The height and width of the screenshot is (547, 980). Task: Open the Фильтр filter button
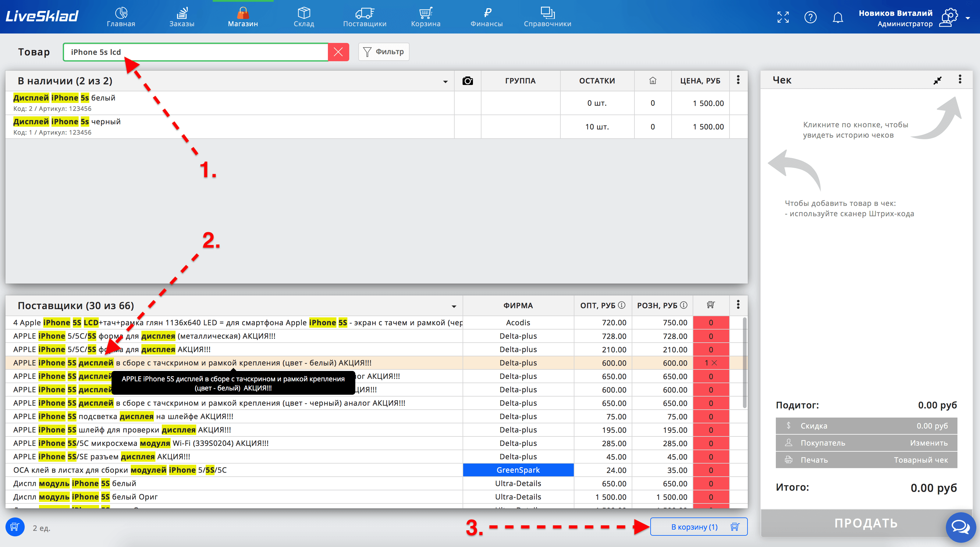tap(383, 52)
